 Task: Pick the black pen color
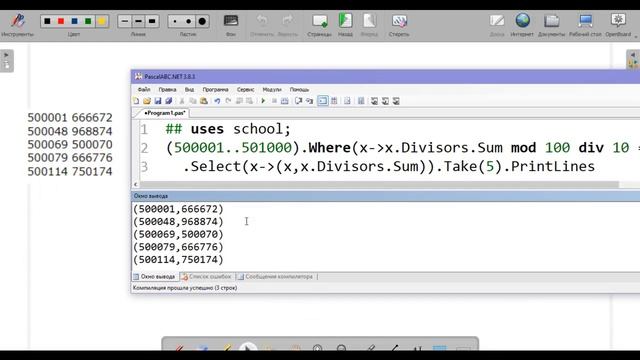47,21
